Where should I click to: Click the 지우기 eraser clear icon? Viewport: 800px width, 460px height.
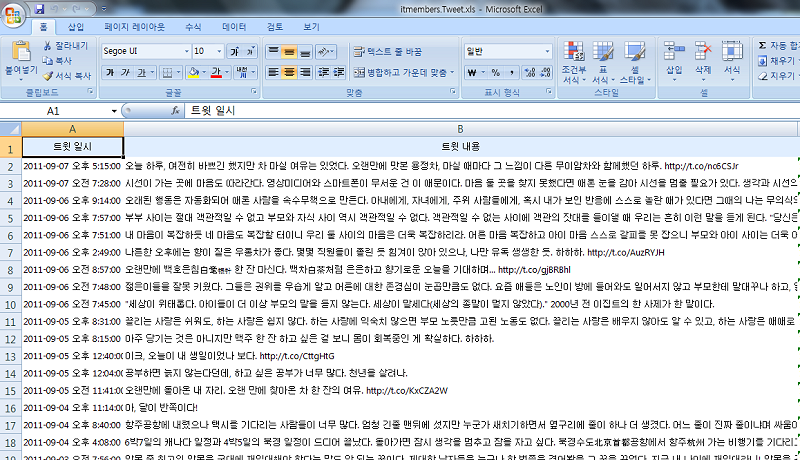click(763, 75)
